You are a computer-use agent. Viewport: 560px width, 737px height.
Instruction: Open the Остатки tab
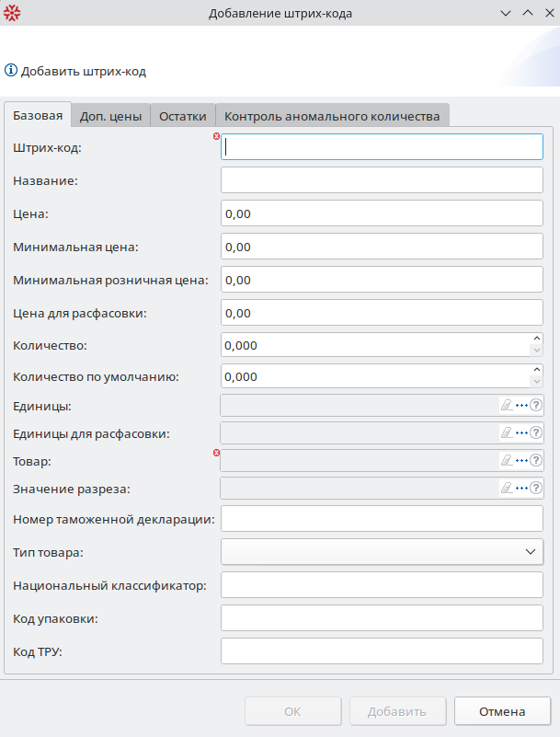tap(182, 117)
